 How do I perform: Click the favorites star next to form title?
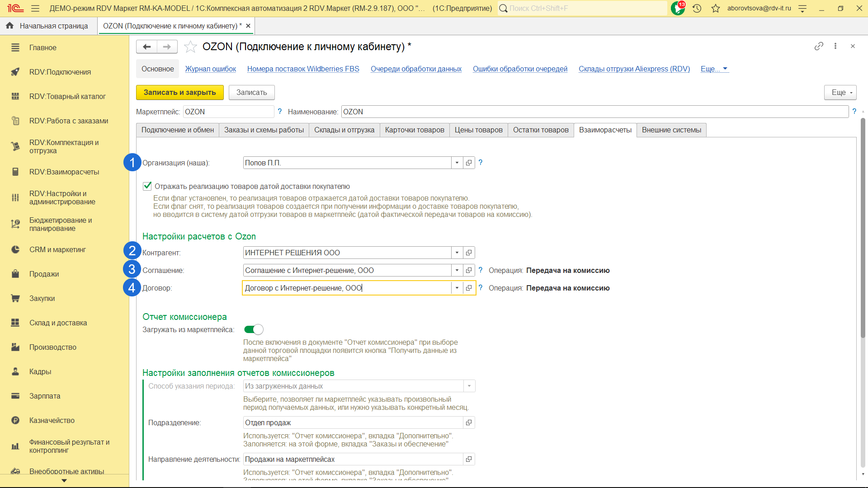(190, 47)
